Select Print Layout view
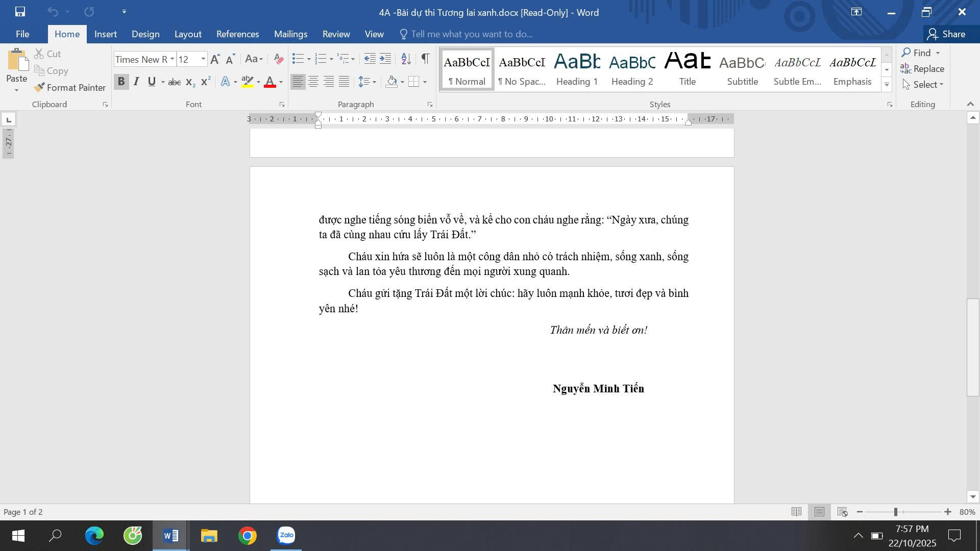980x551 pixels. (819, 512)
